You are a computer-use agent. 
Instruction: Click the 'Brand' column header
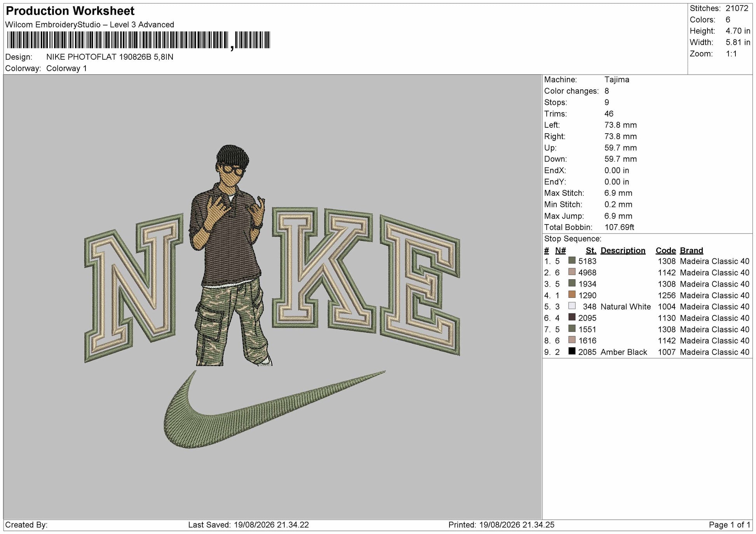point(692,250)
